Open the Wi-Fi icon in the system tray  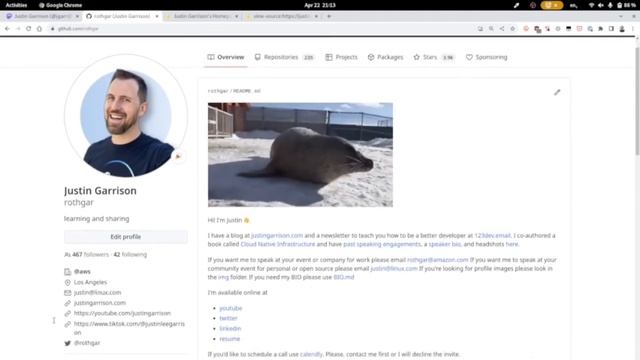click(591, 5)
